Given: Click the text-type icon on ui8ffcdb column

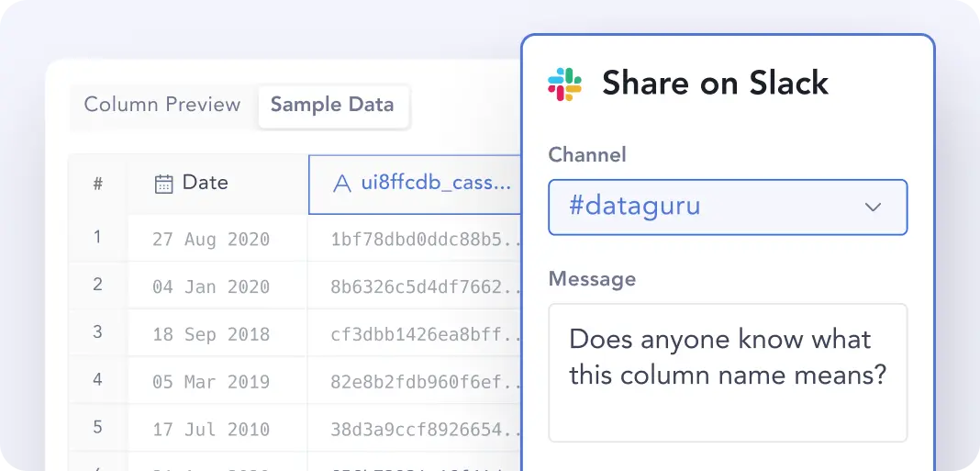Looking at the screenshot, I should [341, 184].
